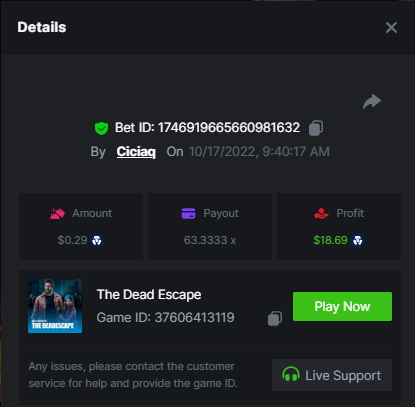Copy the Bet ID using copy icon

click(x=316, y=128)
